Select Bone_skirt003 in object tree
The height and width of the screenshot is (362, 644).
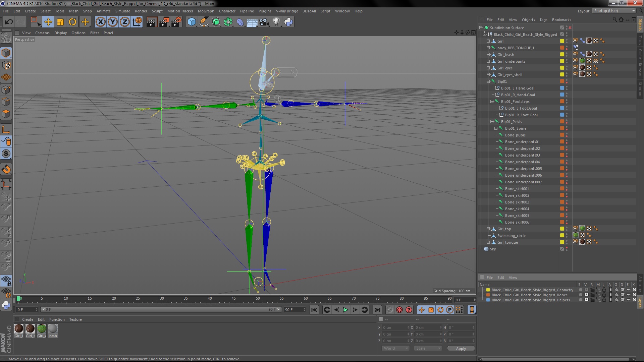coord(517,202)
